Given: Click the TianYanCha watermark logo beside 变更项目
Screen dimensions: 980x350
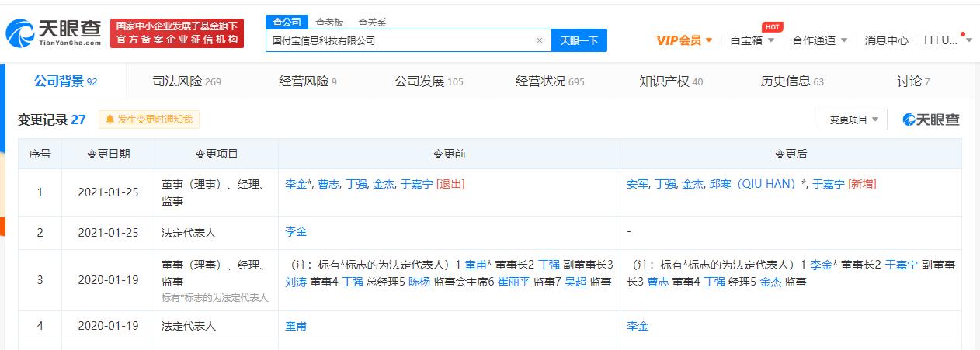Looking at the screenshot, I should (931, 120).
